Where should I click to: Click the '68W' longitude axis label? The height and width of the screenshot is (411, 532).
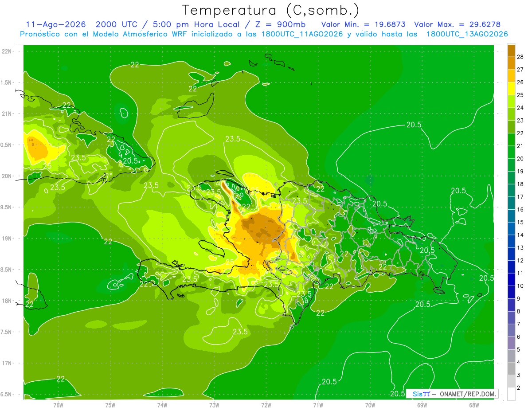click(474, 405)
